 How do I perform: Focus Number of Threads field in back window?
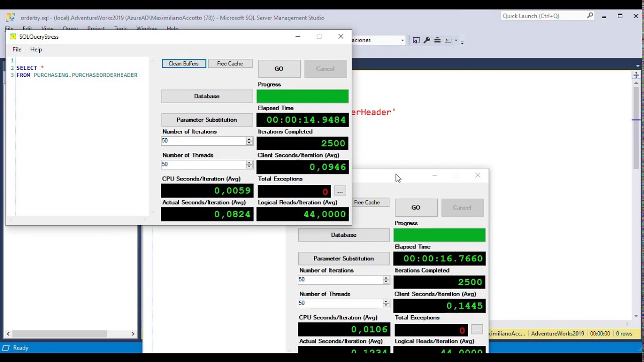[340, 303]
